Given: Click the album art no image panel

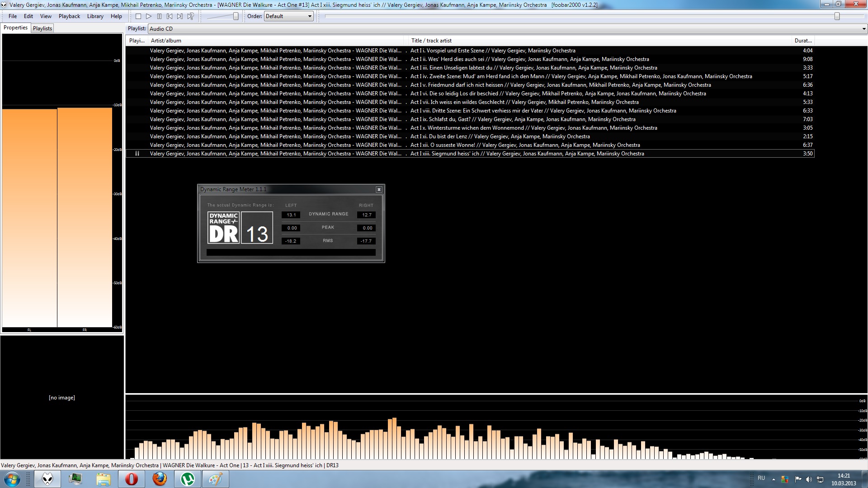Looking at the screenshot, I should pyautogui.click(x=62, y=398).
